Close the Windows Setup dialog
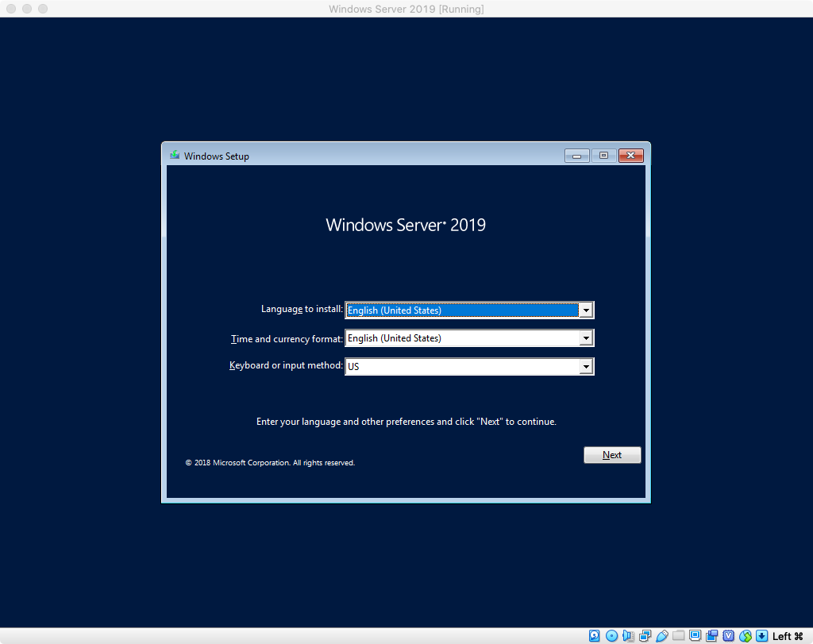 pyautogui.click(x=631, y=156)
